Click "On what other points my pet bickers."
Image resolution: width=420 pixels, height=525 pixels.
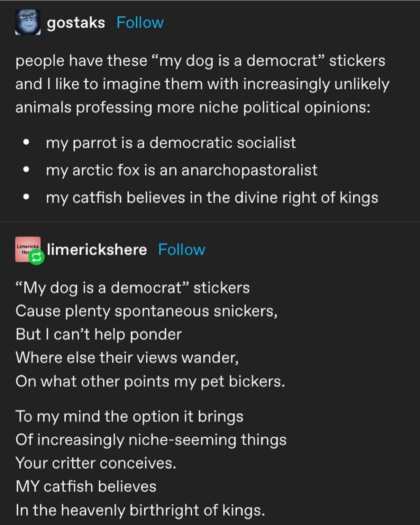(x=150, y=381)
